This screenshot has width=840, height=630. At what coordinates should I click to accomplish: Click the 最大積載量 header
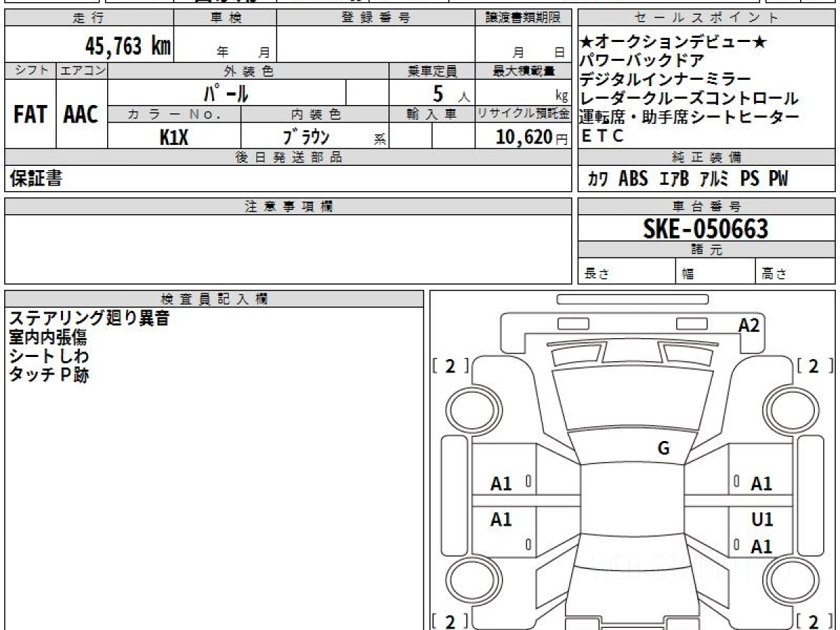(x=523, y=71)
